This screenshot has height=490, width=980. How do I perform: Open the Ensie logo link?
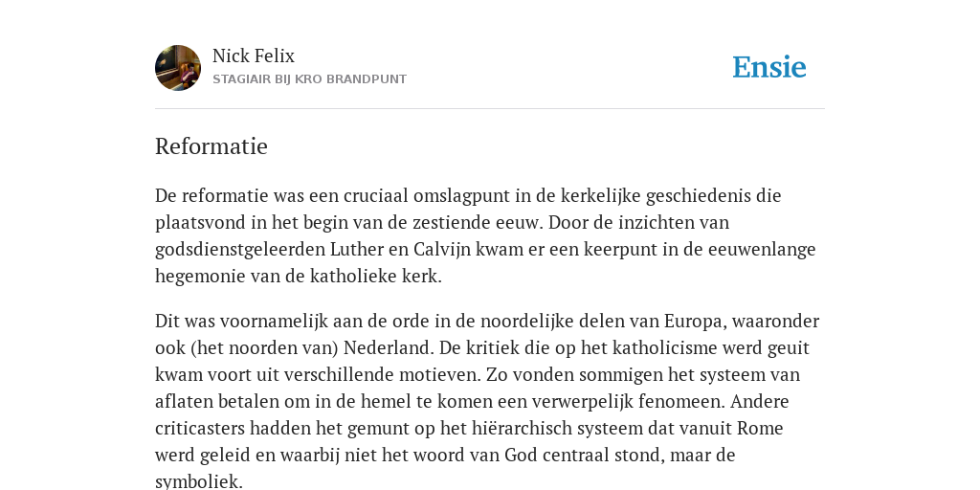coord(769,67)
